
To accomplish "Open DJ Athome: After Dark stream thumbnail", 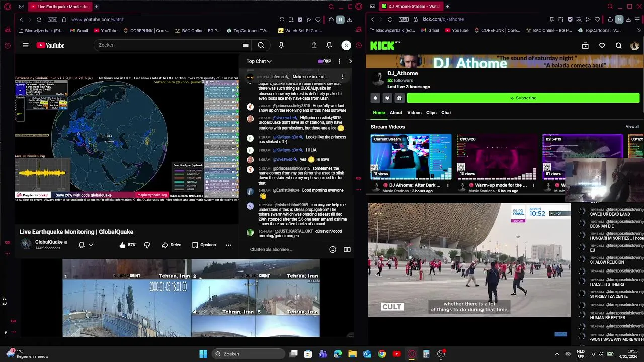I will (411, 157).
